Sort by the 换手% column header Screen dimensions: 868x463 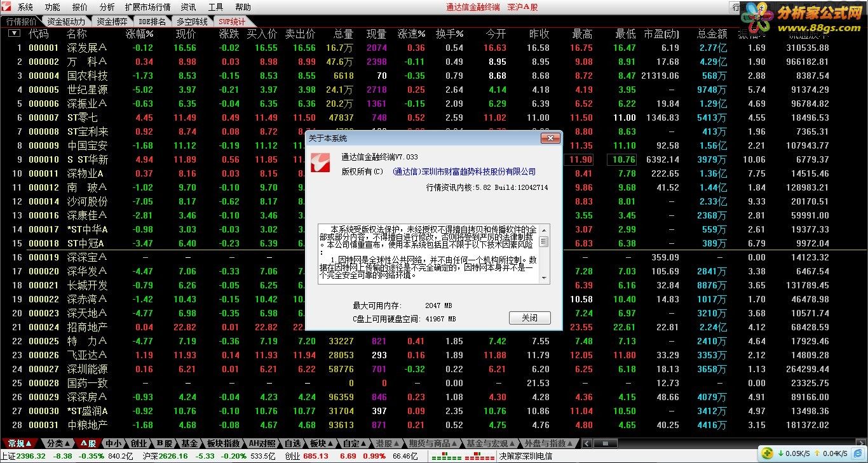pyautogui.click(x=449, y=34)
